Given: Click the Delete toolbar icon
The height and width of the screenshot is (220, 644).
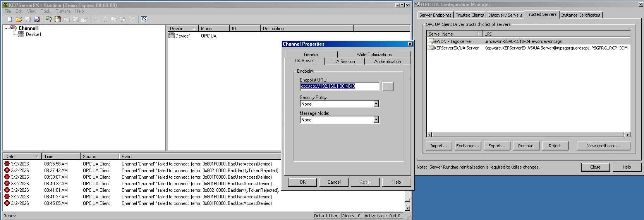Looking at the screenshot, I should 132,19.
